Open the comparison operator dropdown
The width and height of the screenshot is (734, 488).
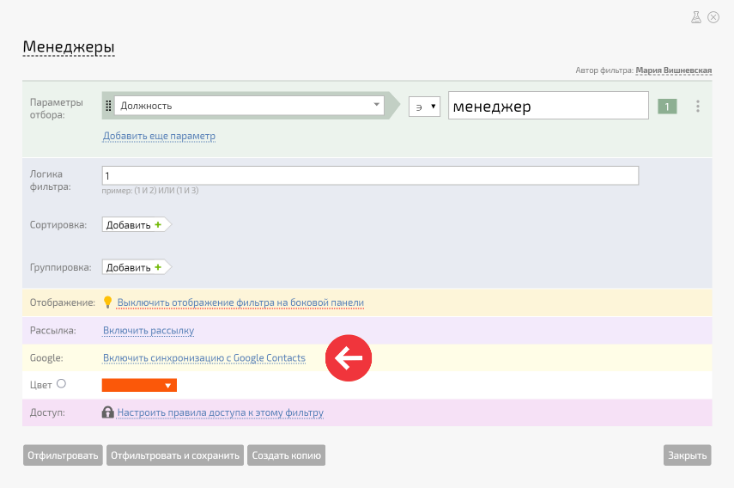[x=424, y=106]
